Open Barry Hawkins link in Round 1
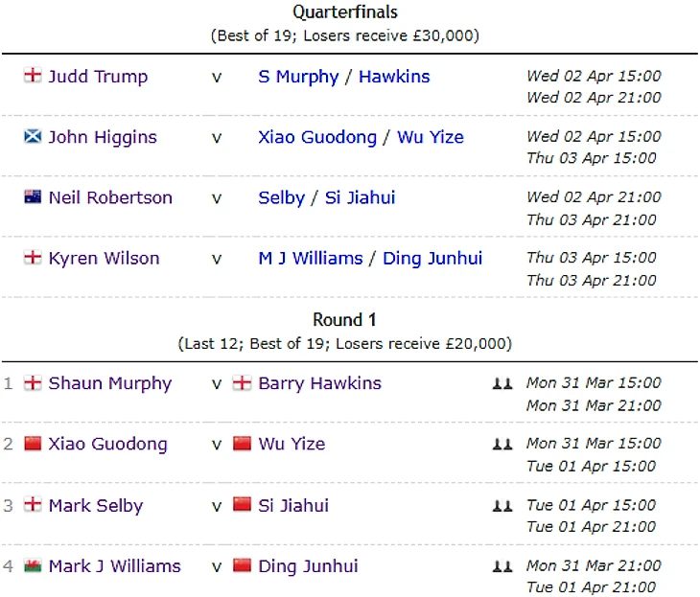700x597 pixels. pyautogui.click(x=319, y=383)
